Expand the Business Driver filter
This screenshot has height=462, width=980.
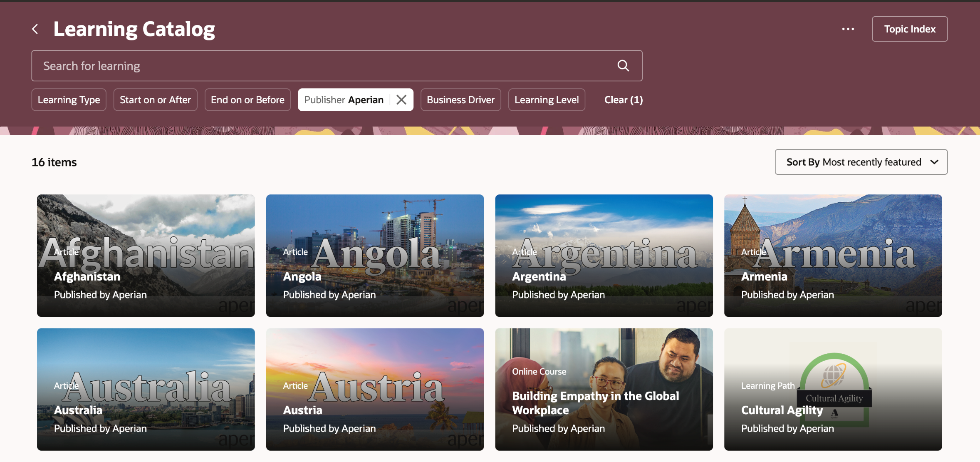point(460,100)
